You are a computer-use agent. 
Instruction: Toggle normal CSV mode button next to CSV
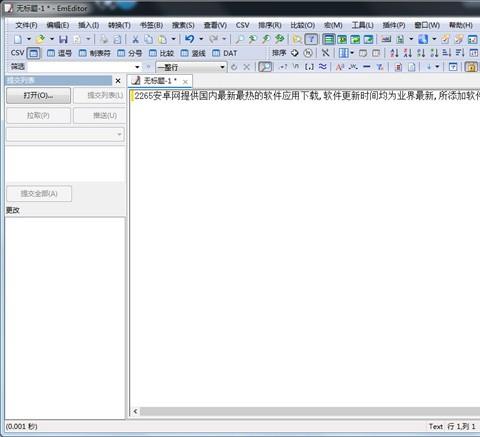pyautogui.click(x=33, y=53)
